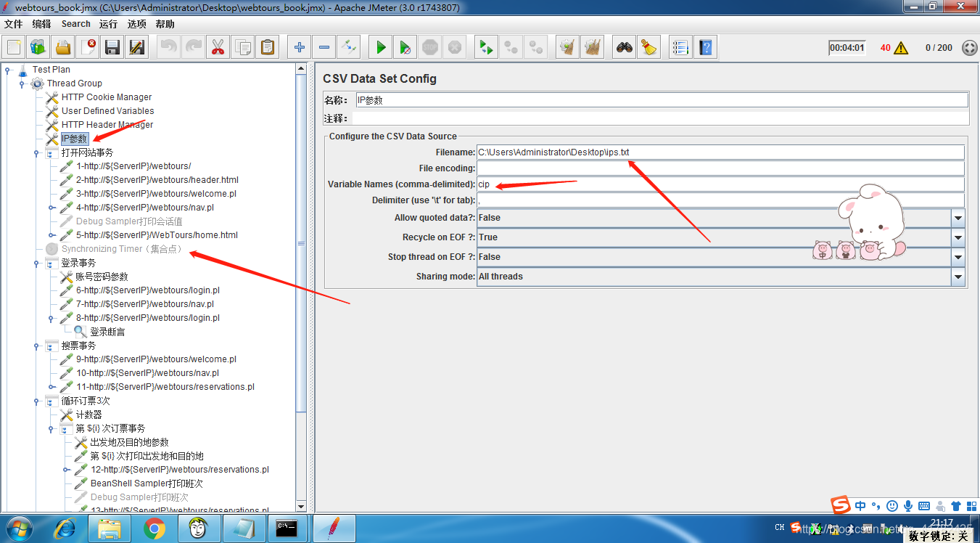
Task: Open Recycle on EOF dropdown
Action: [958, 237]
